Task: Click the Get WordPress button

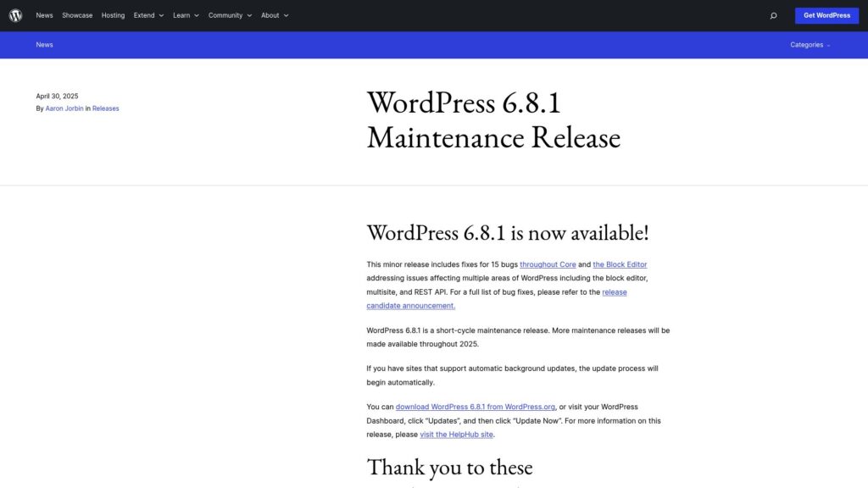Action: [x=826, y=15]
